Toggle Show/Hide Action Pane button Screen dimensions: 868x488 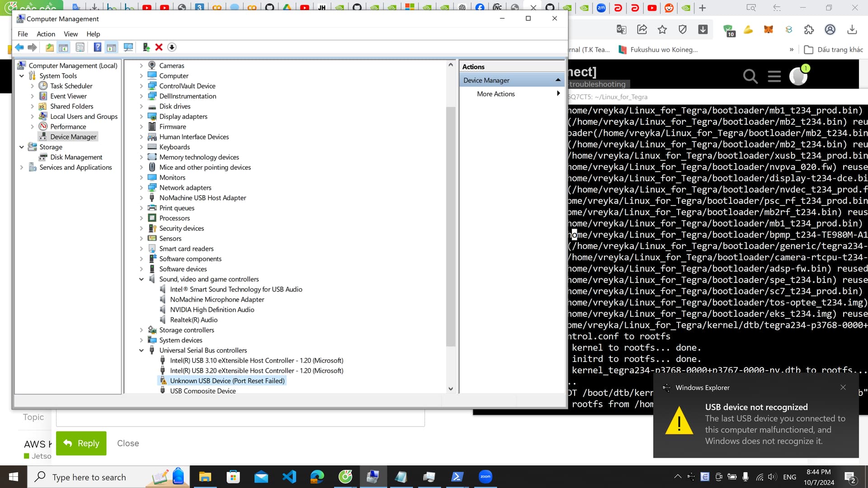[x=112, y=47]
